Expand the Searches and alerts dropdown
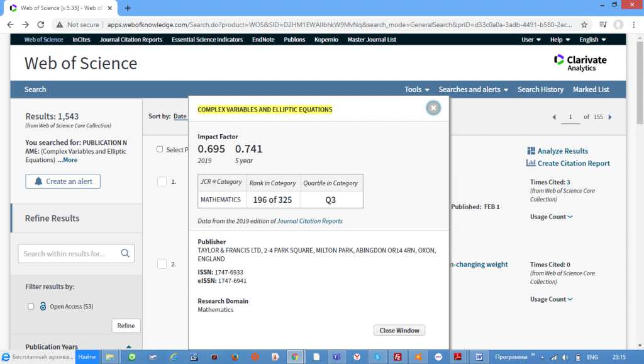The height and width of the screenshot is (364, 644). tap(473, 89)
